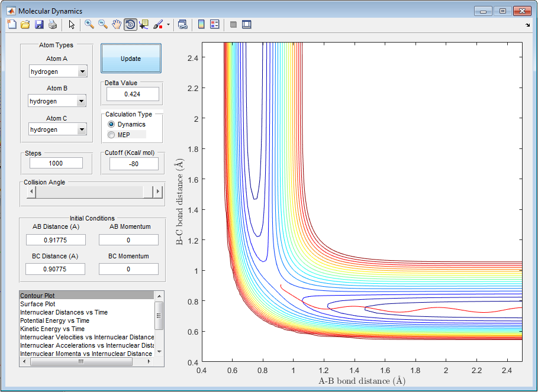Viewport: 538px width, 392px height.
Task: Click the Collision Angle slider right arrow
Action: pyautogui.click(x=157, y=192)
